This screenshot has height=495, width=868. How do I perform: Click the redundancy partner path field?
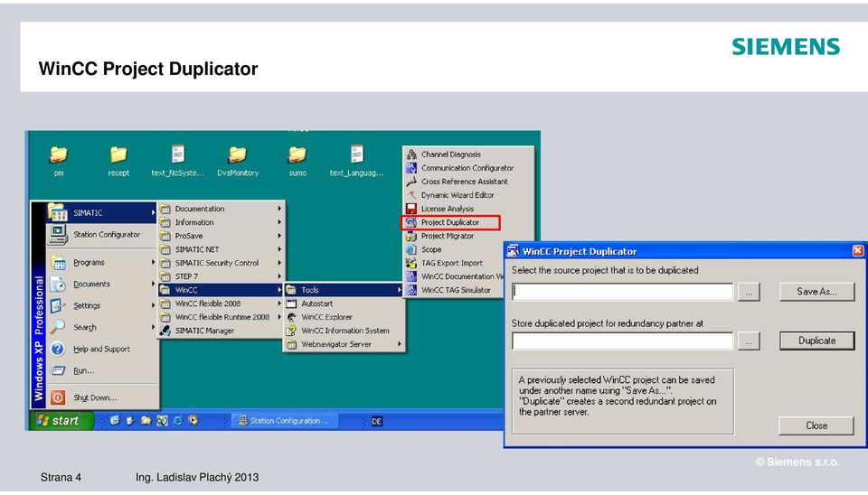(x=623, y=341)
